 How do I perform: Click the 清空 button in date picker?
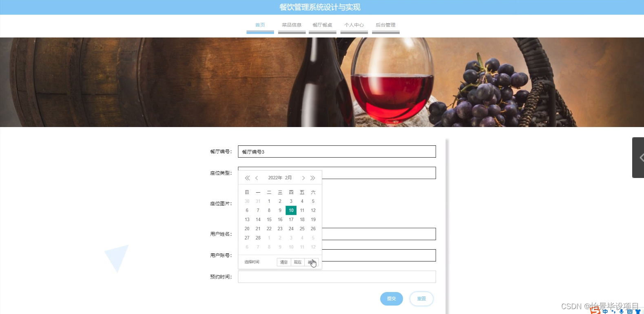[284, 262]
